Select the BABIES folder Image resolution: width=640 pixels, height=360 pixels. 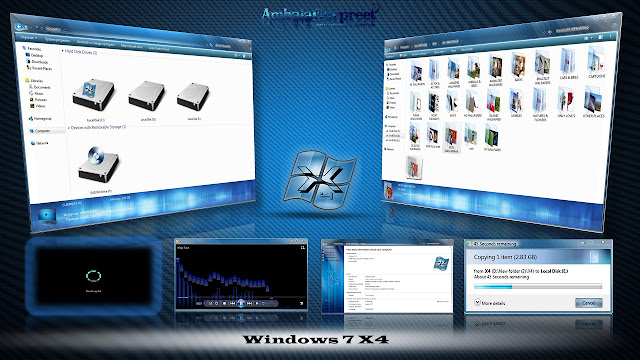[x=518, y=68]
